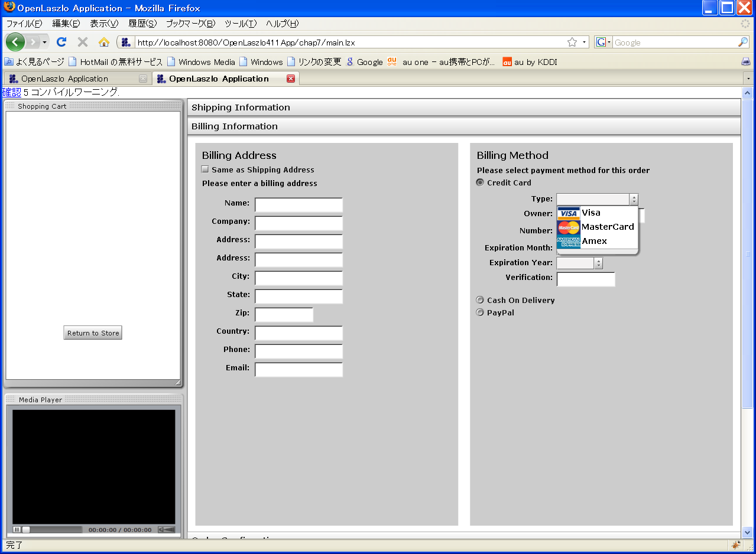This screenshot has height=554, width=756.
Task: Reload the page with the refresh icon
Action: pyautogui.click(x=61, y=42)
